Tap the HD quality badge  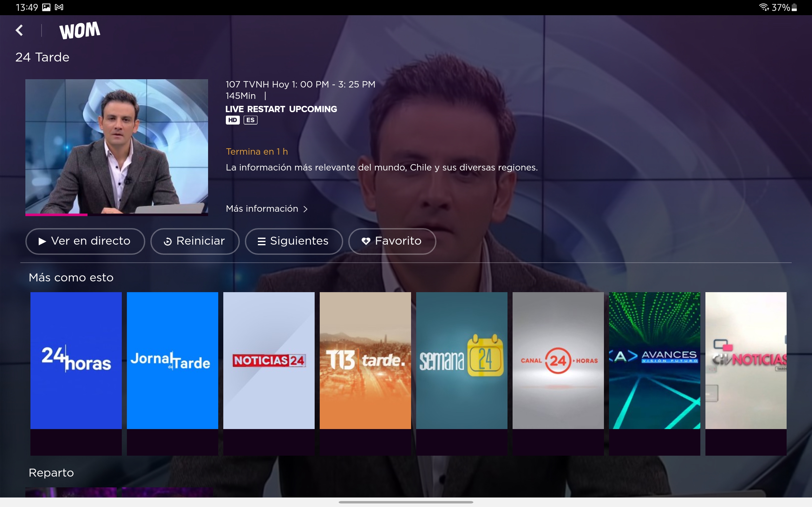click(x=232, y=120)
